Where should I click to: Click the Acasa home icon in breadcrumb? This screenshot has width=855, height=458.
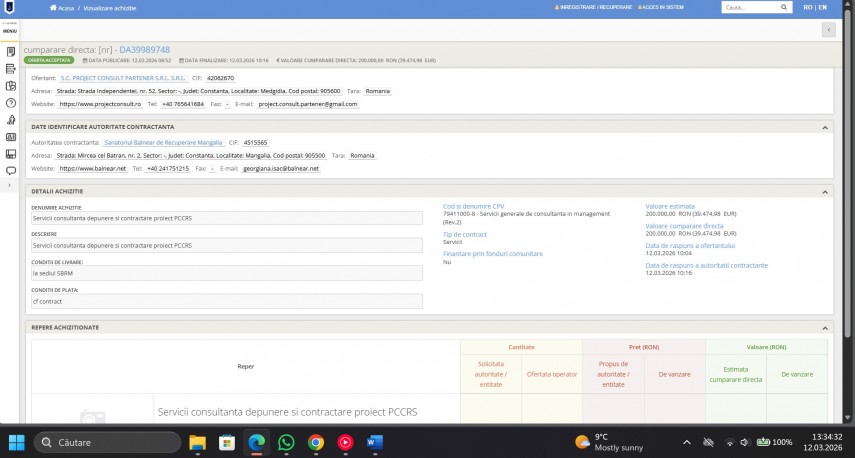tap(53, 7)
